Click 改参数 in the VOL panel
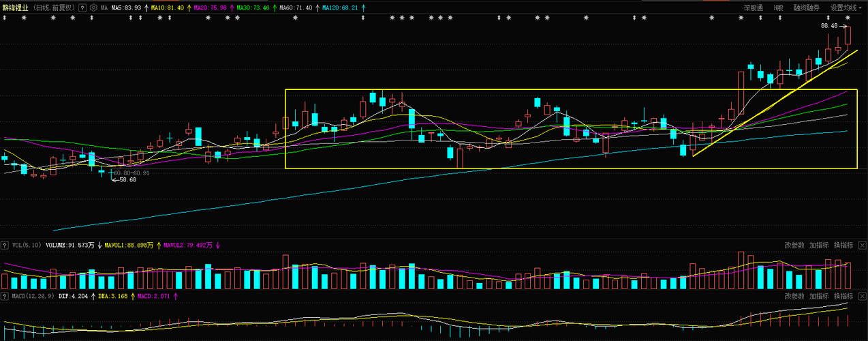 coord(794,245)
